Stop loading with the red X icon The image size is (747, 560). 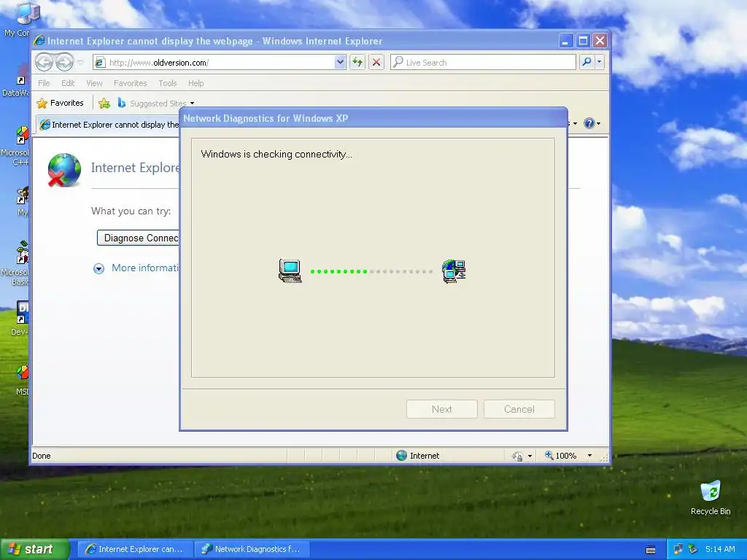[x=376, y=63]
